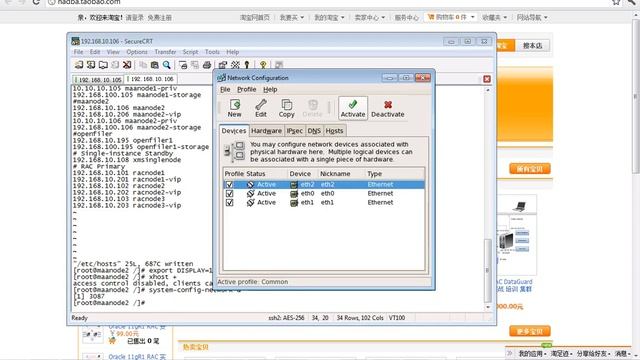Screen dimensions: 640x360
Task: Click the New device icon in Network Configuration
Action: pyautogui.click(x=235, y=108)
